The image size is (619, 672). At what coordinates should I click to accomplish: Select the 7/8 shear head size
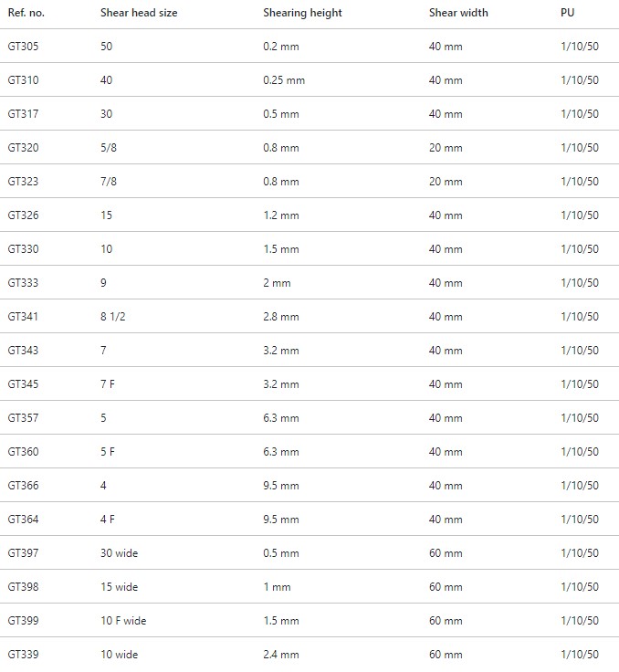pyautogui.click(x=109, y=182)
